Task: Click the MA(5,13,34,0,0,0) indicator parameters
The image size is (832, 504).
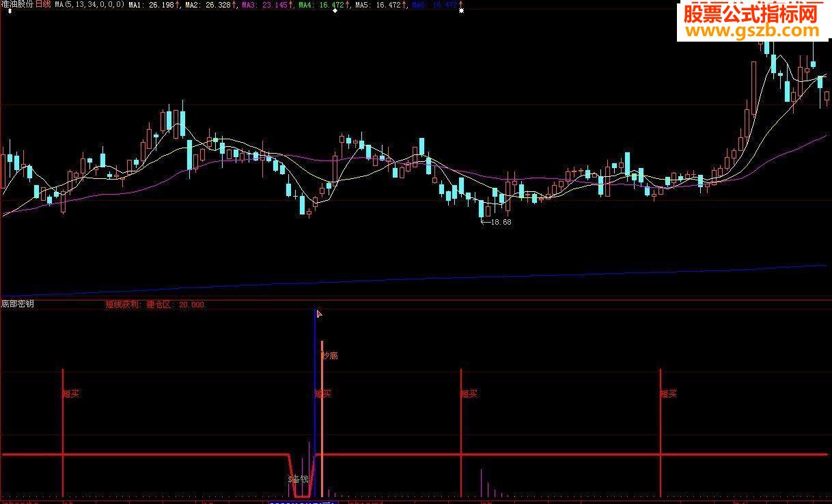Action: point(89,4)
